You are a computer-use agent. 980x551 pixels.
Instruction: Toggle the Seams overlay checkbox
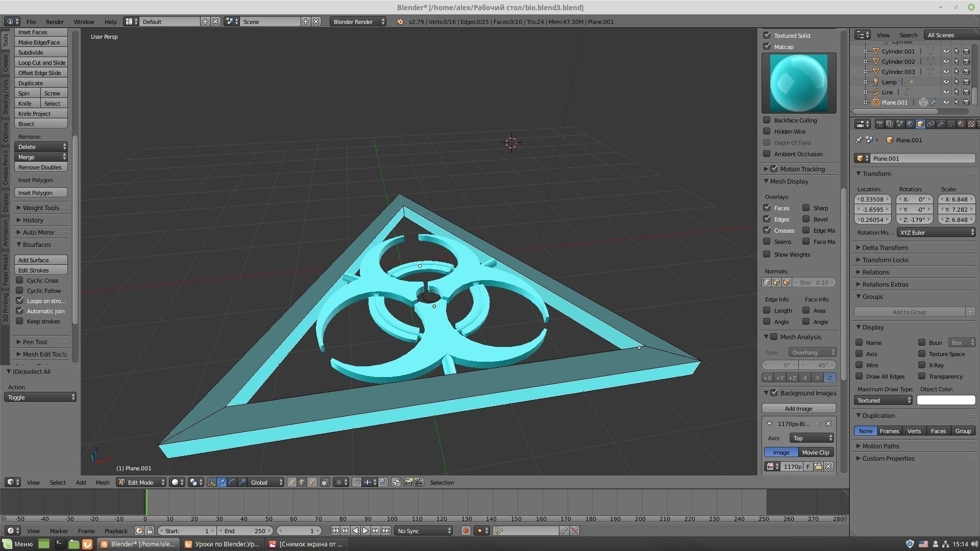(x=767, y=241)
